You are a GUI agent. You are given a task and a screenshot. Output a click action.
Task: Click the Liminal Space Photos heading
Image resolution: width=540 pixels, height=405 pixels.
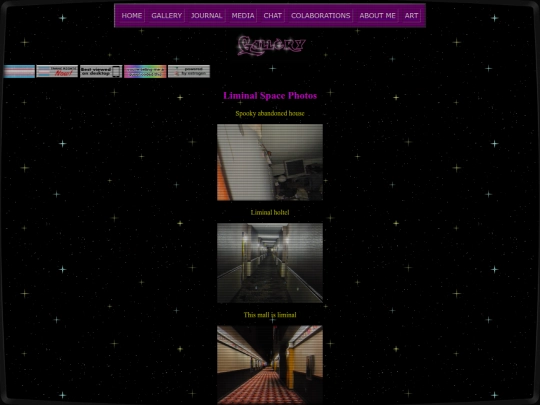270,95
